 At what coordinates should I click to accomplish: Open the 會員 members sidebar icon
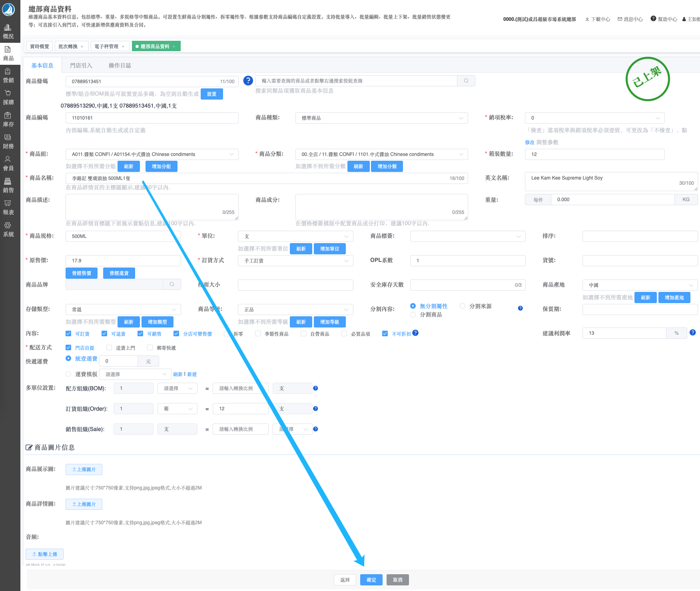8,164
